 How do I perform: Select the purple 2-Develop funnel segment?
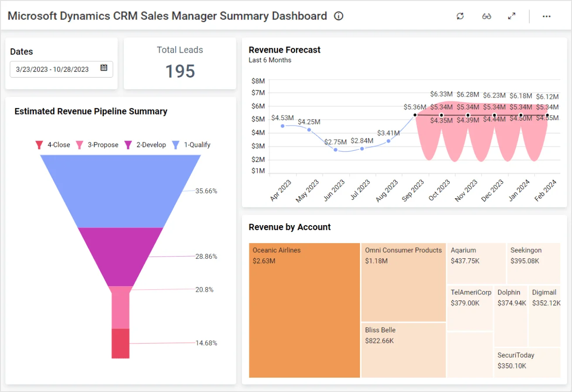click(x=120, y=256)
